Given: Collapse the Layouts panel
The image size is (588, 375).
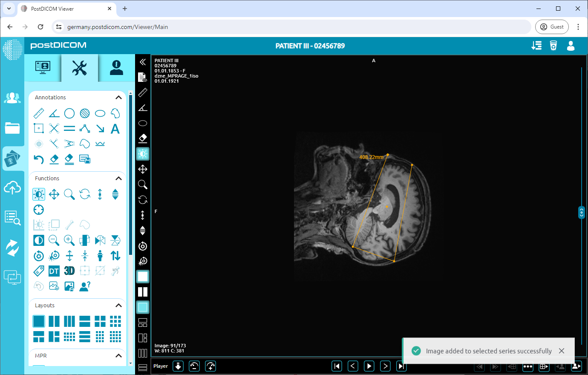Looking at the screenshot, I should pos(118,306).
